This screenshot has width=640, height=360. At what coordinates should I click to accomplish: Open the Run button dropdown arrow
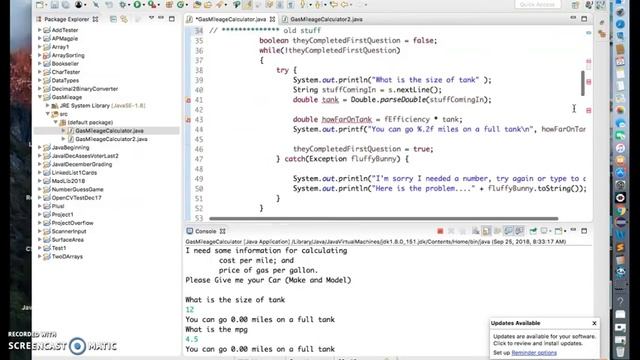[144, 5]
